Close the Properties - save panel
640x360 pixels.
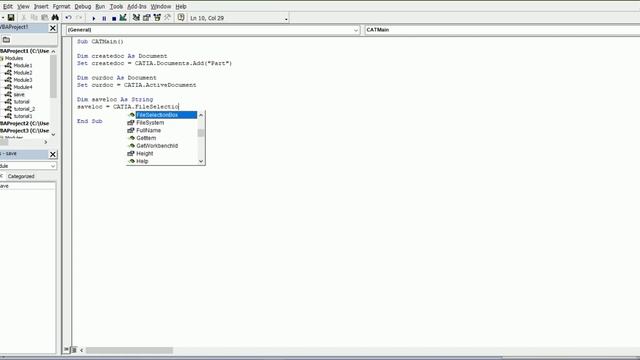tap(53, 154)
